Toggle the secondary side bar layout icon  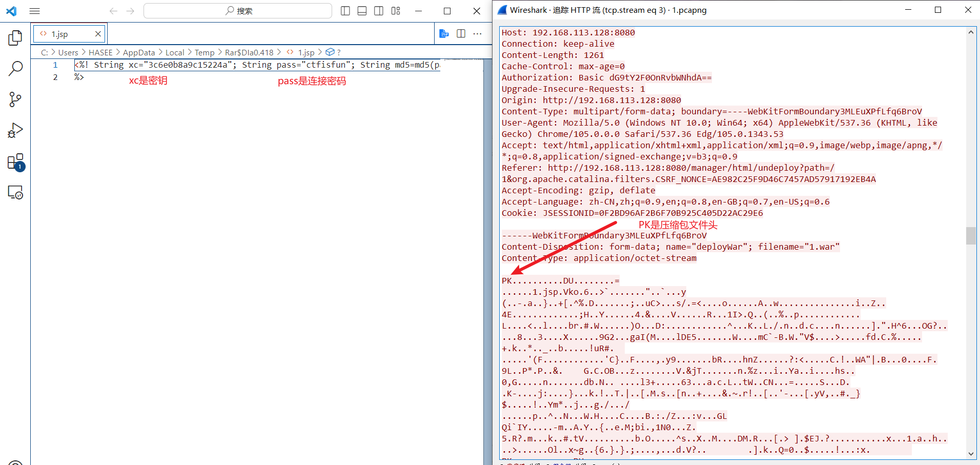[x=379, y=11]
